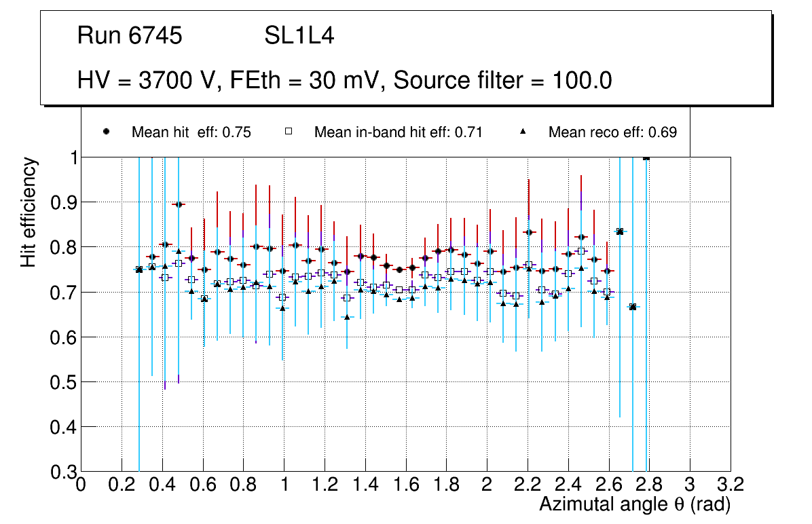Image resolution: width=812 pixels, height=524 pixels.
Task: Click the overlapping data marker near 2.7 rad, 0.67
Action: click(x=633, y=307)
